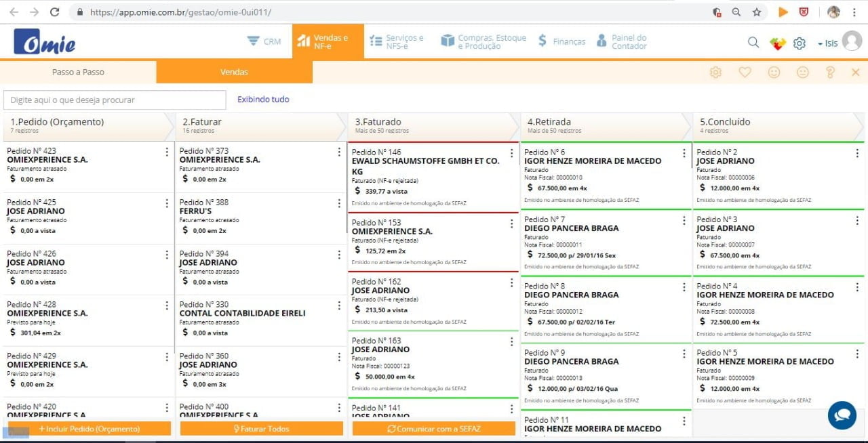Click the Incluir Pedido (Orçamento) button

pos(90,429)
